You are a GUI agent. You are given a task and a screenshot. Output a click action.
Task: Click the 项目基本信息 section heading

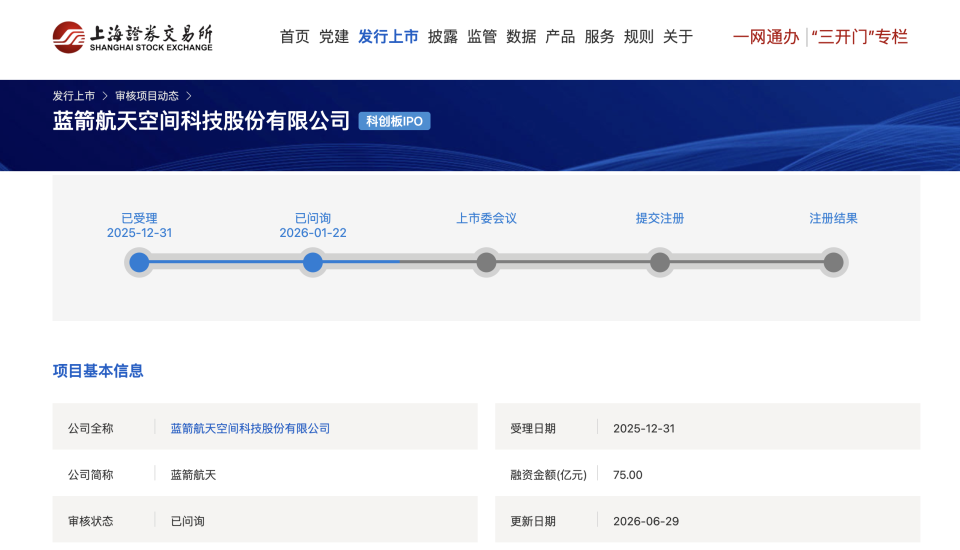(x=98, y=371)
